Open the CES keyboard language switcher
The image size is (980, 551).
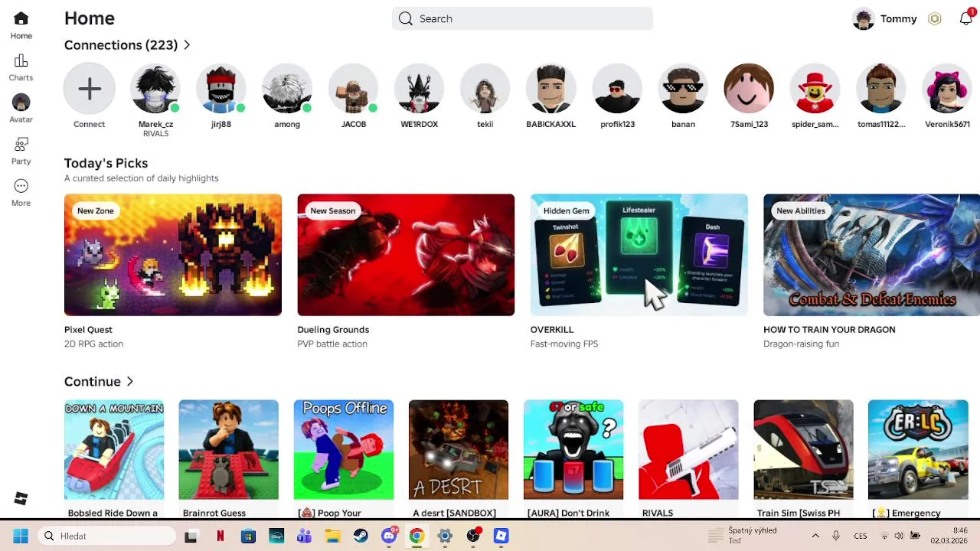(x=861, y=536)
